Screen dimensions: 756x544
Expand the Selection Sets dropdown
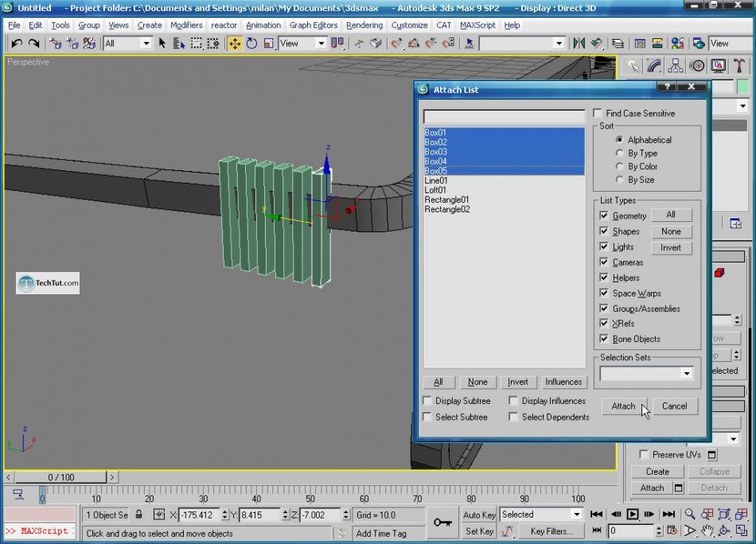point(687,374)
